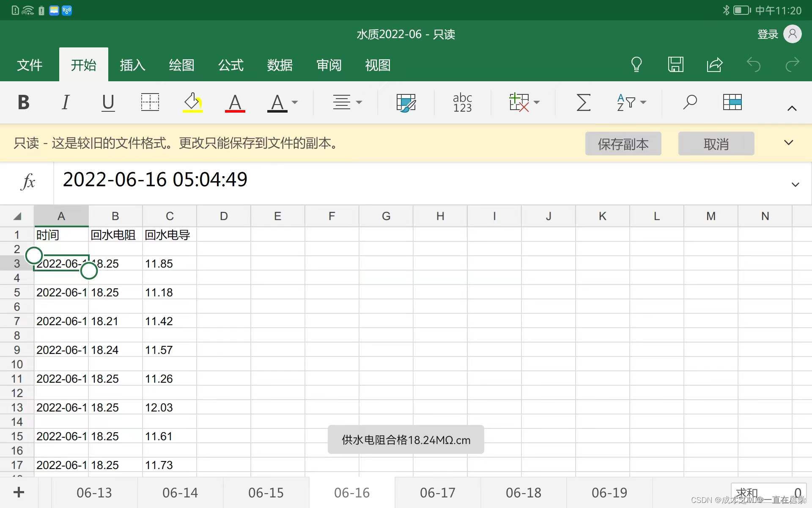This screenshot has height=508, width=812.
Task: Toggle bold formatting
Action: 24,102
